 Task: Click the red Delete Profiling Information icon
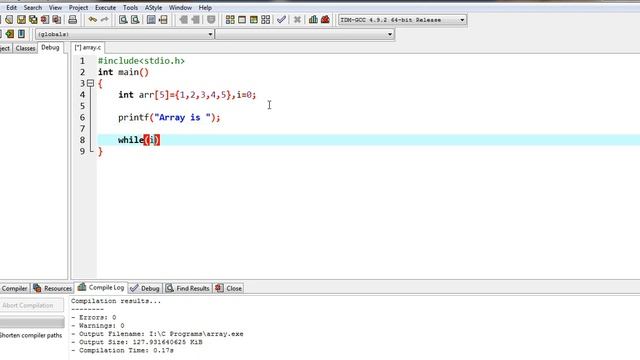[x=325, y=20]
